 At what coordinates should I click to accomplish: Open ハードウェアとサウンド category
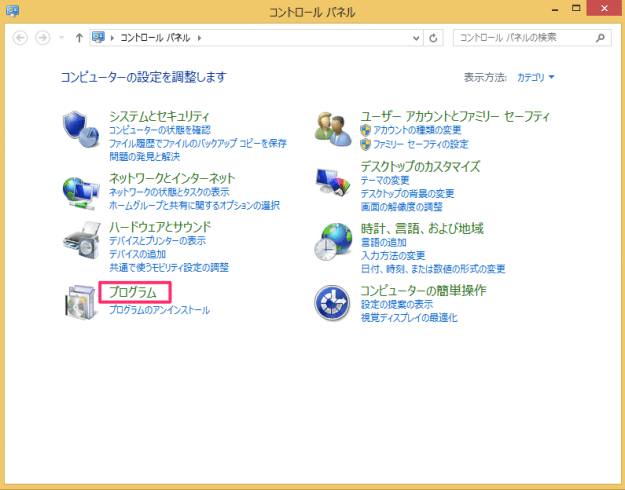pyautogui.click(x=160, y=227)
